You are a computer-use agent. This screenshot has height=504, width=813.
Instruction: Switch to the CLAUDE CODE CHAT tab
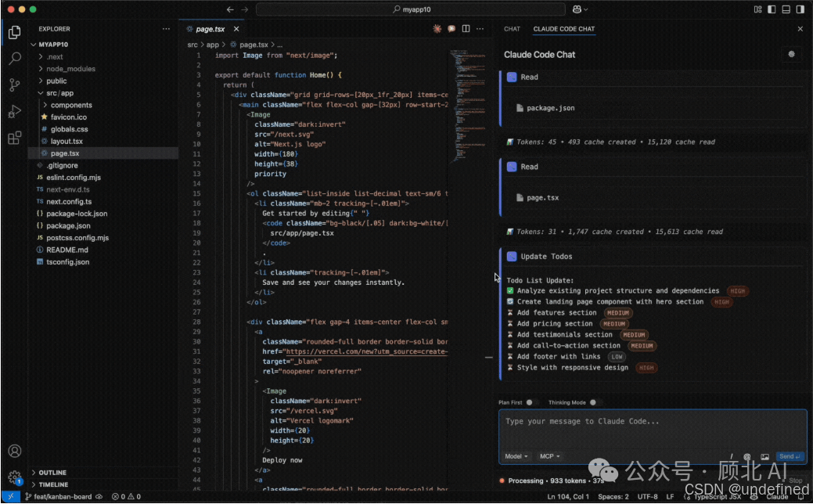pyautogui.click(x=563, y=29)
